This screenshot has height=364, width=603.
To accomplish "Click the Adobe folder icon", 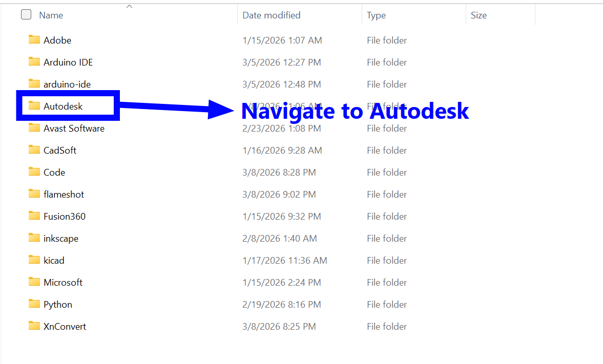I will [x=34, y=40].
